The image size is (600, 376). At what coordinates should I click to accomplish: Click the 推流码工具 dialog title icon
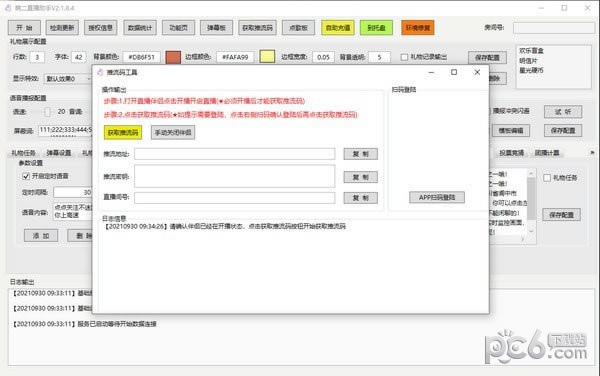[x=100, y=72]
